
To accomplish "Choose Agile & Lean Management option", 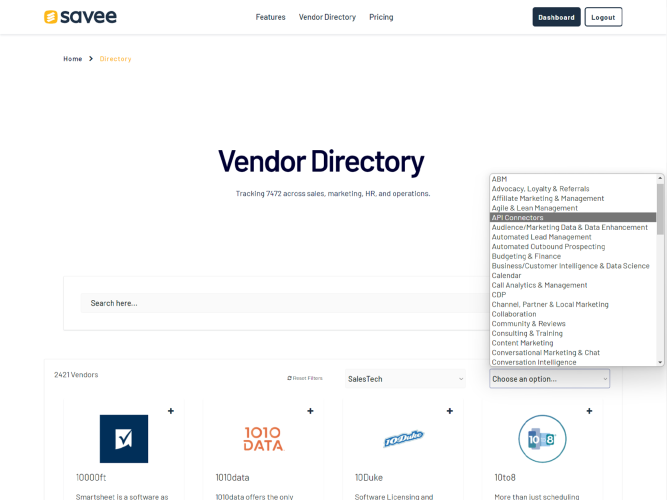I will 573,208.
